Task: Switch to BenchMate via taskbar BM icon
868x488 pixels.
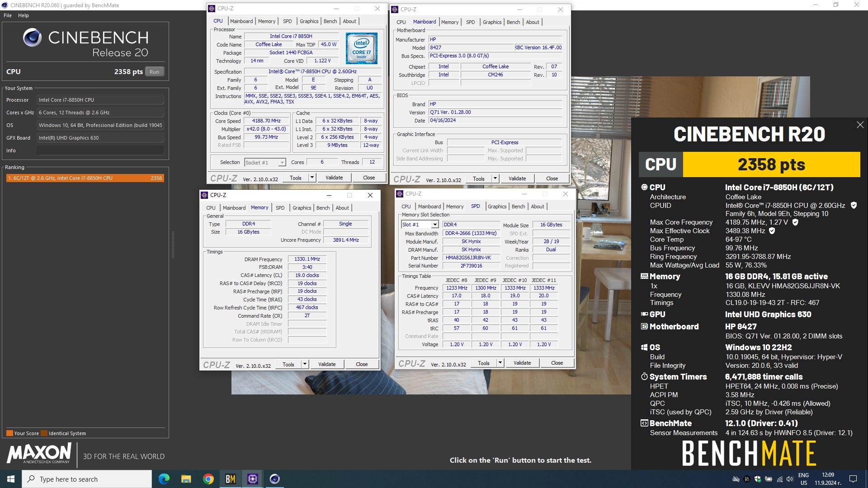Action: point(230,479)
